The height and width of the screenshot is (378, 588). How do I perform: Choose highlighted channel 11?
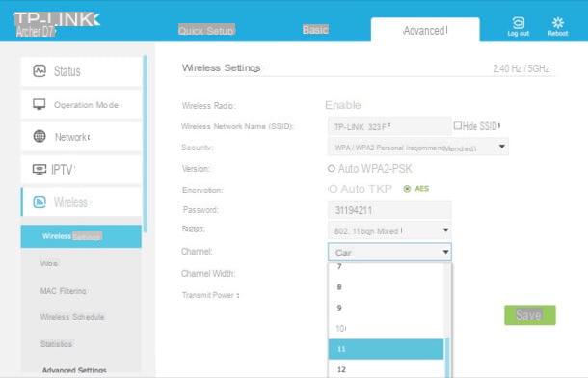coord(386,349)
